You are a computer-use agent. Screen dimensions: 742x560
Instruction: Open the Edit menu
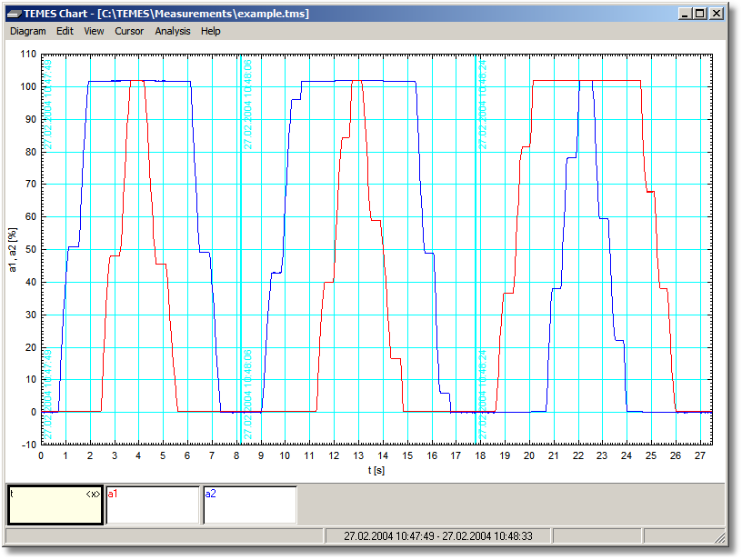[x=65, y=31]
